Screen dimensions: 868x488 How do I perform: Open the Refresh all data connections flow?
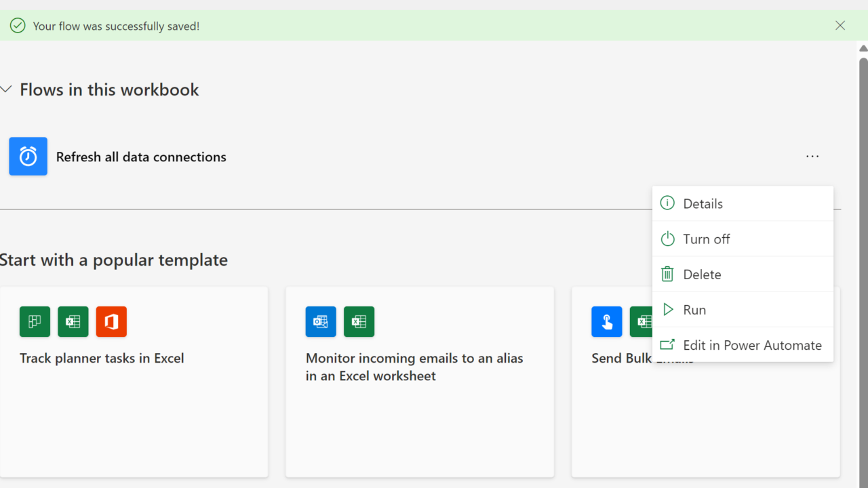click(x=141, y=157)
